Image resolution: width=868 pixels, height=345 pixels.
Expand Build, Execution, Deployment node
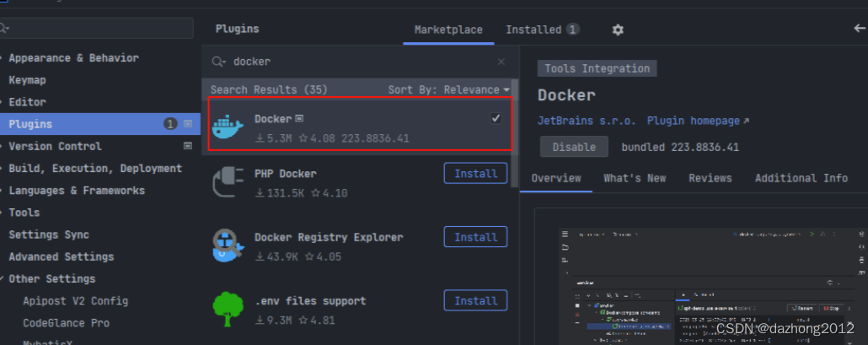click(x=2, y=169)
